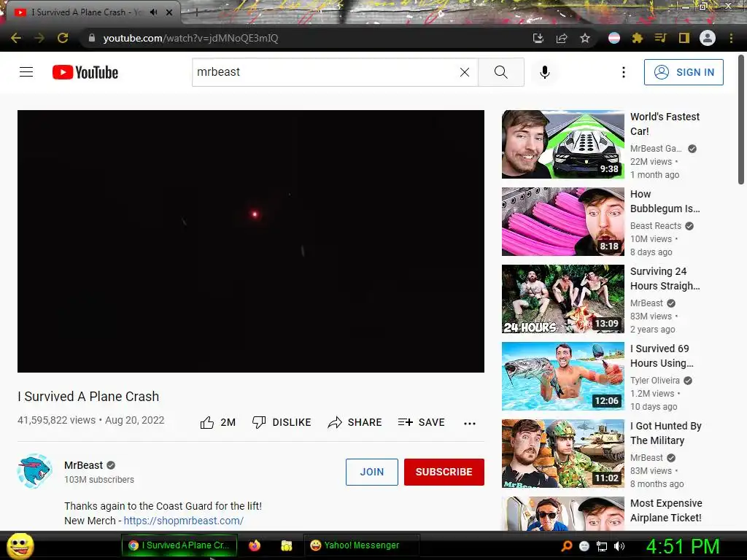Click the SIGN IN button
Screen dimensions: 747x560
point(684,72)
